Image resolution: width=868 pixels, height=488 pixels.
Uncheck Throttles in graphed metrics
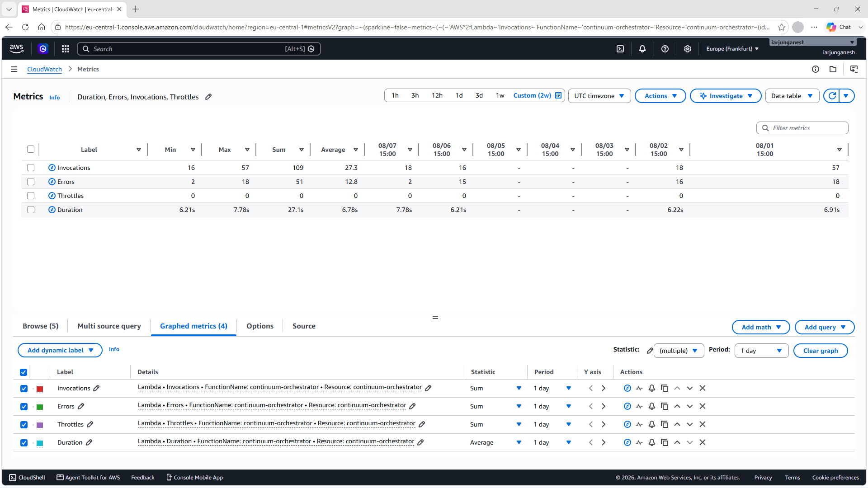point(24,425)
